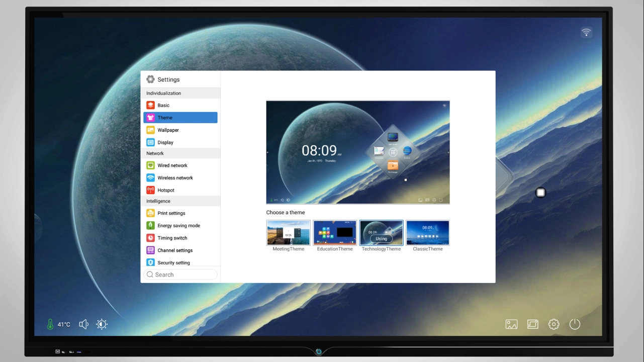Viewport: 644px width, 362px height.
Task: Select the Theme menu item
Action: [180, 118]
